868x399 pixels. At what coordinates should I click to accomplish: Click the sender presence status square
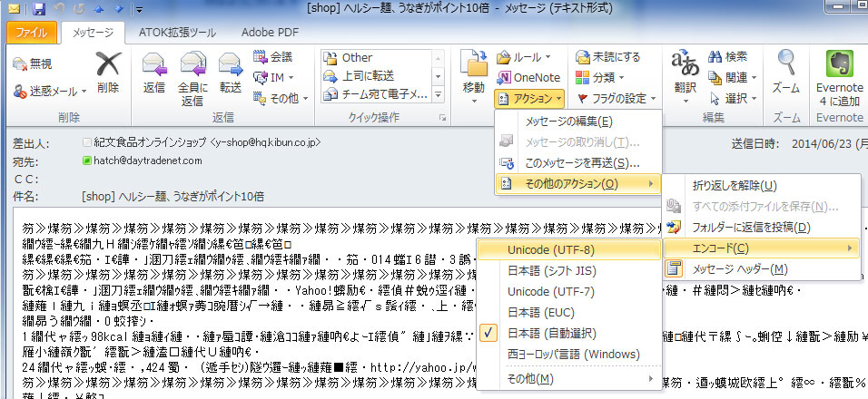pyautogui.click(x=86, y=142)
